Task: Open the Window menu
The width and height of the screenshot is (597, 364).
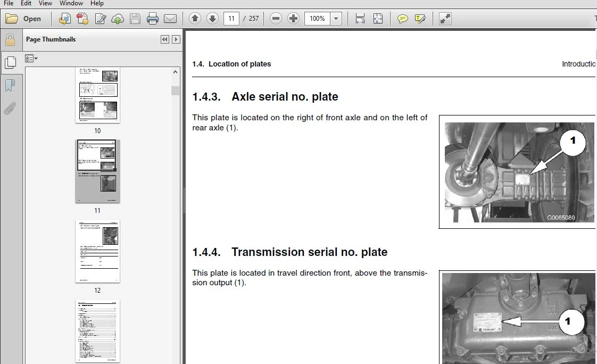Action: point(71,3)
